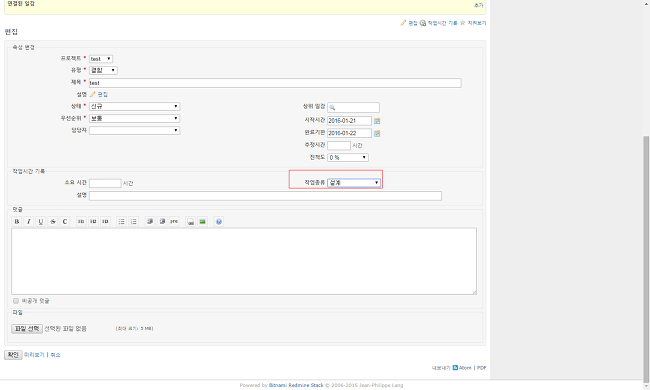The height and width of the screenshot is (390, 650).
Task: Apply Bold formatting in comment toolbar
Action: tap(17, 222)
